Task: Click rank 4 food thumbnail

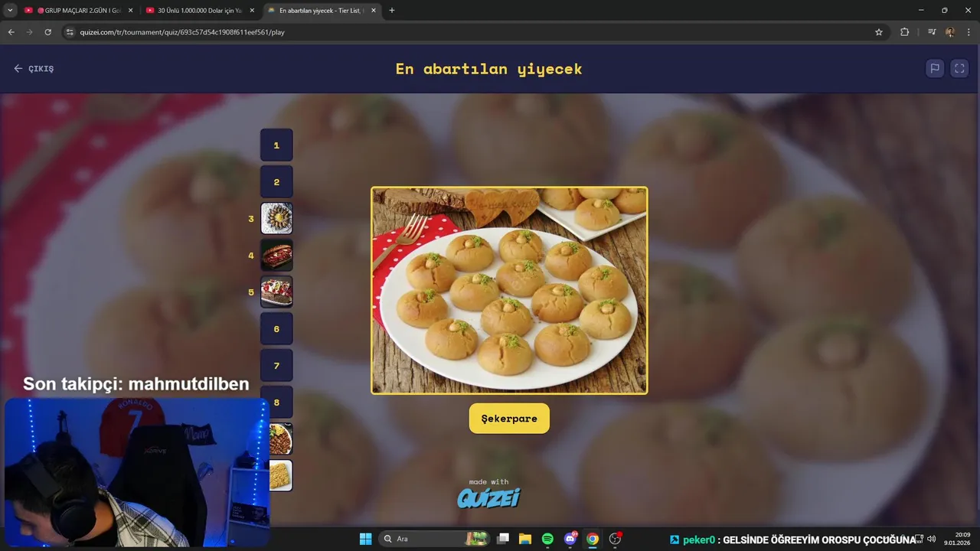Action: coord(276,256)
